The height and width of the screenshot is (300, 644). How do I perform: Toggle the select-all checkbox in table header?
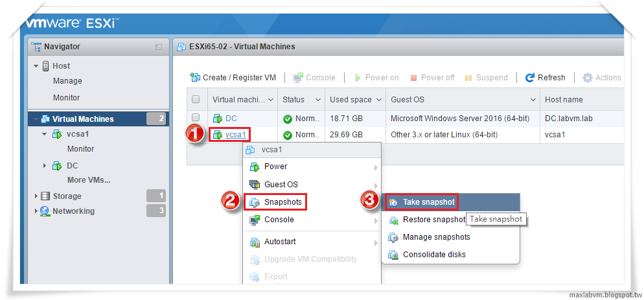click(x=196, y=99)
